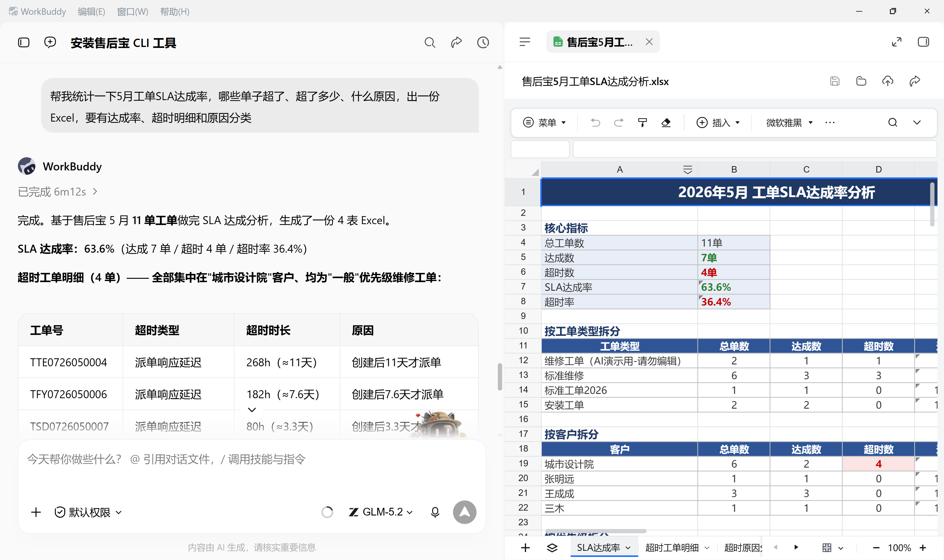Collapse the spreadsheet toolbar chevron

pos(917,122)
